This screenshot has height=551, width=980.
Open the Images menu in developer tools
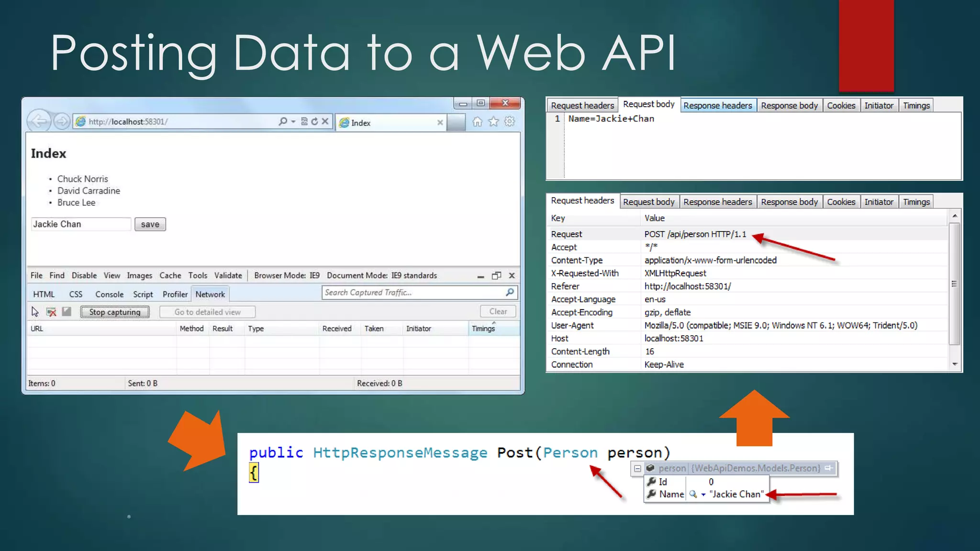pos(139,275)
